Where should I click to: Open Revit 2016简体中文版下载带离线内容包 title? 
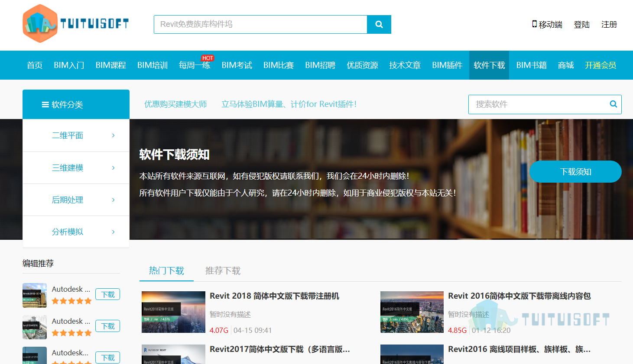519,296
